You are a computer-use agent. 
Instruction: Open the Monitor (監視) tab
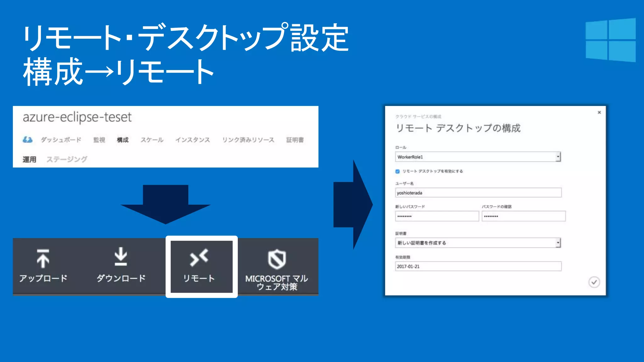pos(99,140)
